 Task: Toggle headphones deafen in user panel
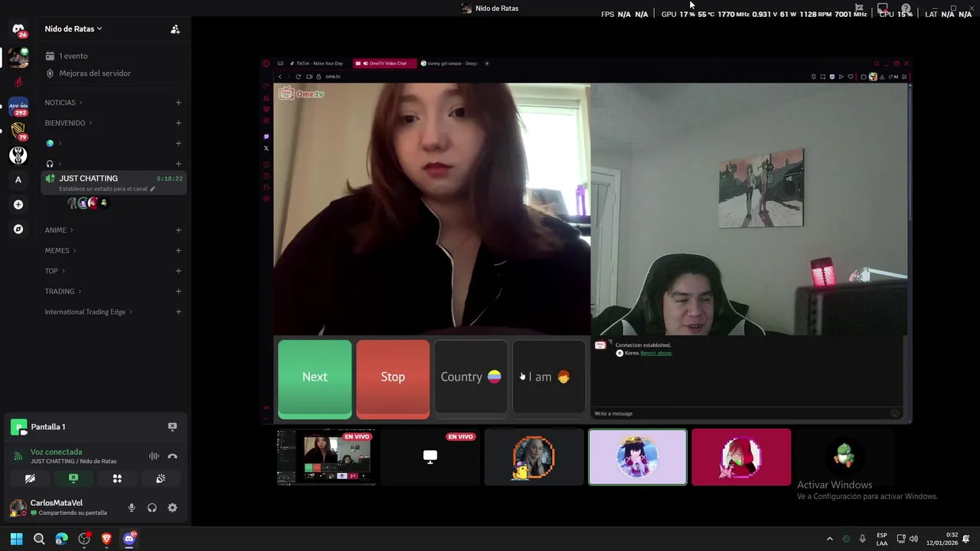tap(152, 507)
